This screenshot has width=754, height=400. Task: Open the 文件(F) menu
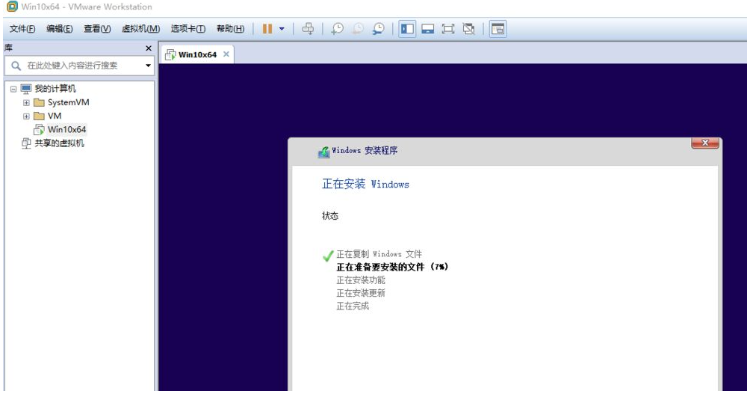click(24, 28)
